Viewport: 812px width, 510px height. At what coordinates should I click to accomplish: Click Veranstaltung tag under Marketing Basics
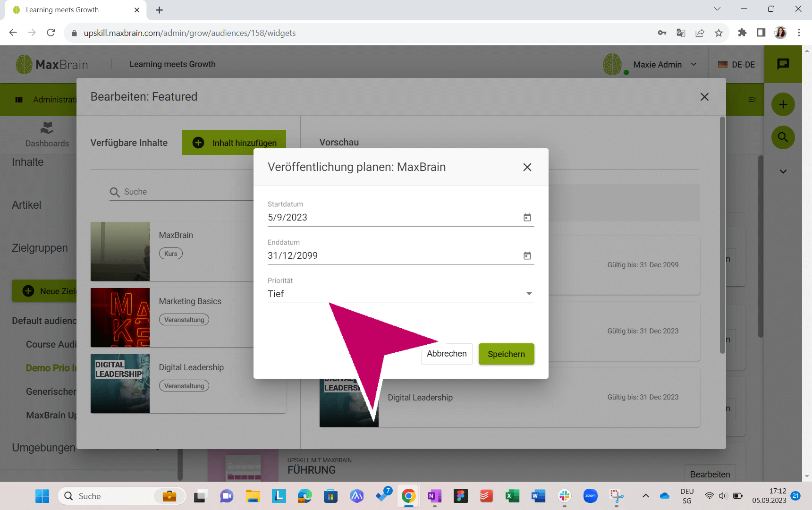pyautogui.click(x=184, y=320)
